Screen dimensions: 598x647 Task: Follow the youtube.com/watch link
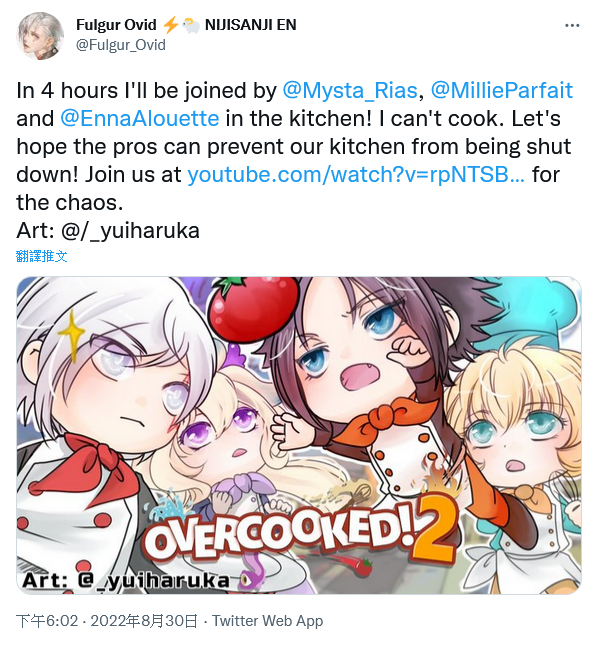click(x=356, y=175)
